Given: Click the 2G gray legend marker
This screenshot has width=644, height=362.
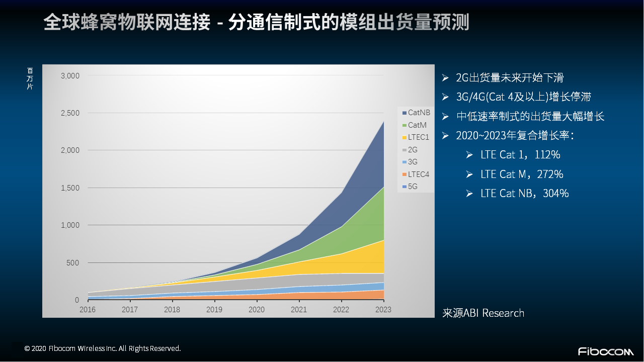Looking at the screenshot, I should [404, 150].
